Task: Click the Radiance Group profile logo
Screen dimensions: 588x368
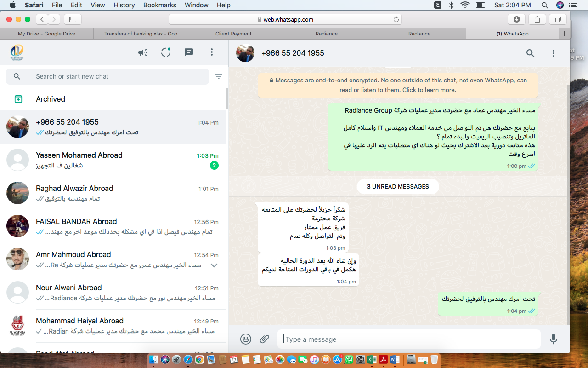Action: click(17, 52)
